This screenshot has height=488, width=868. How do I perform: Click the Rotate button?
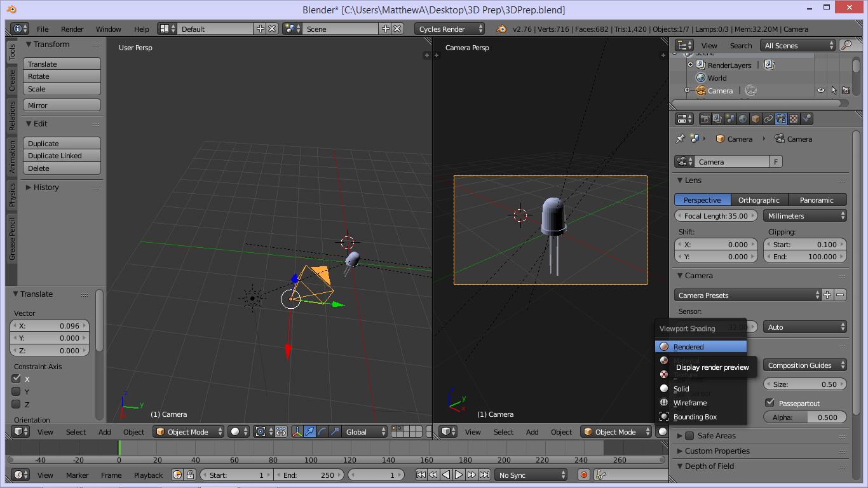tap(62, 76)
